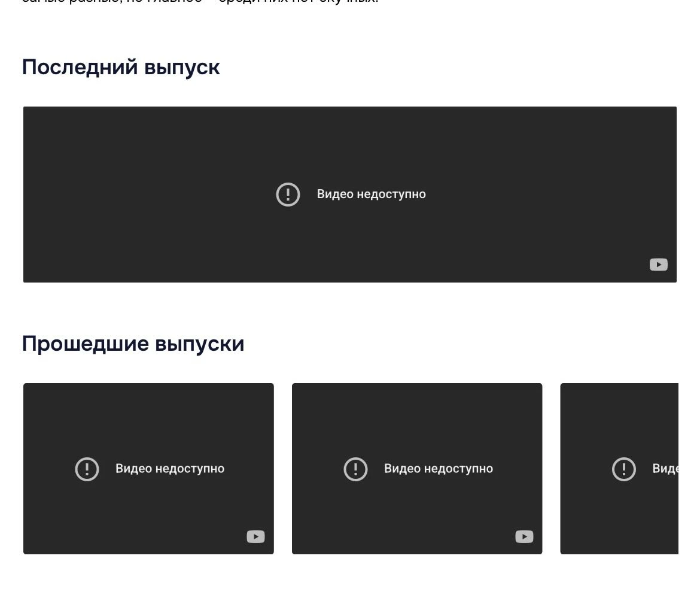Open the second past episode video thumbnail
Screen dimensions: 700x595
417,419
